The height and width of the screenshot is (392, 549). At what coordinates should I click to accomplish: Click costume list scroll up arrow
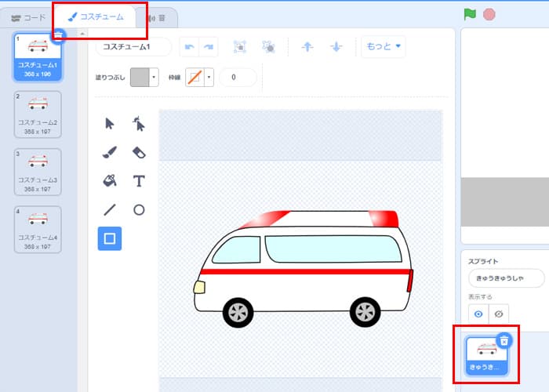click(82, 34)
